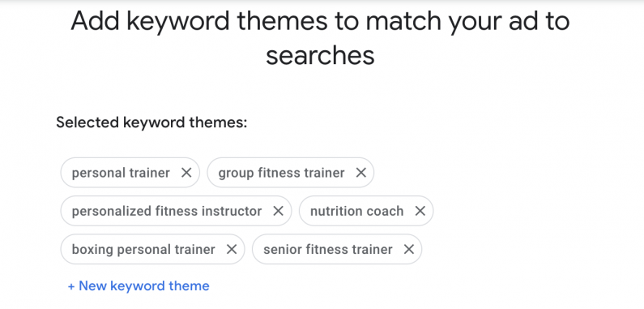Click the boxing personal trainer chip text
The width and height of the screenshot is (644, 309).
point(143,249)
